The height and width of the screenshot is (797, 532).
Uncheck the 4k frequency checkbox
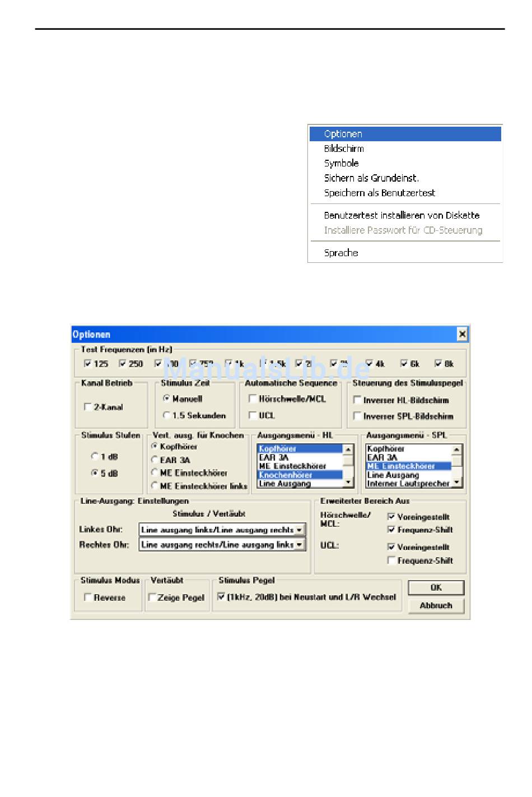pos(370,364)
